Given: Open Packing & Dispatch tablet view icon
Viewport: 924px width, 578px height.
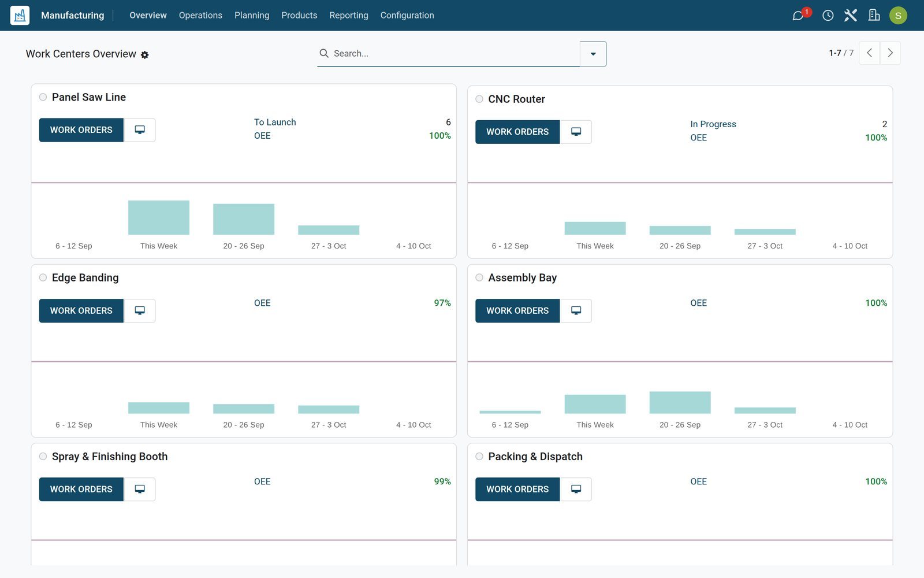Looking at the screenshot, I should tap(576, 490).
